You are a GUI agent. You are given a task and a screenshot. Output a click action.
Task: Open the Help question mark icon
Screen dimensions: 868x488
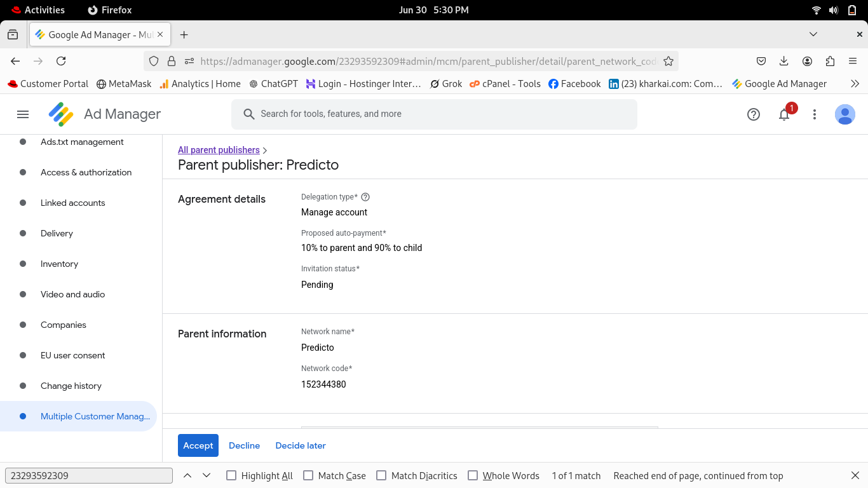point(754,114)
